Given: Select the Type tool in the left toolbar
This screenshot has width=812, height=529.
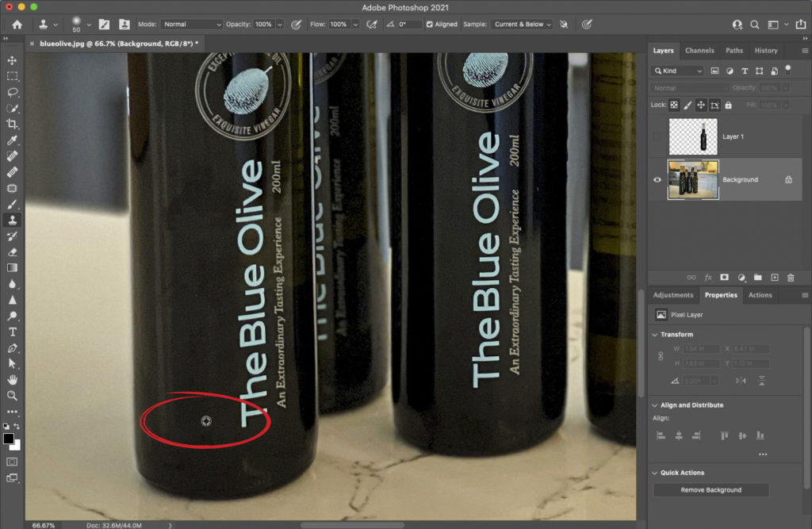Looking at the screenshot, I should coord(13,332).
